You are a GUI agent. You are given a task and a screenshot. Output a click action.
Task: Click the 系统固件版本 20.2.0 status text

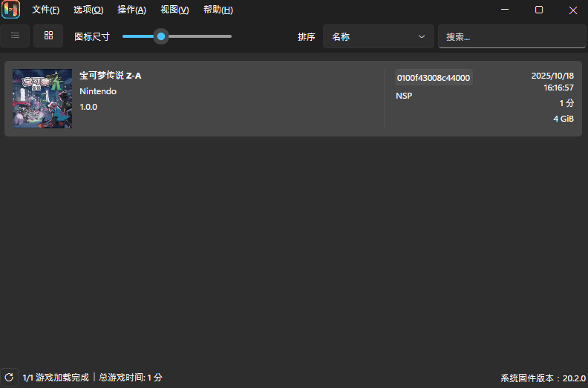(x=543, y=378)
